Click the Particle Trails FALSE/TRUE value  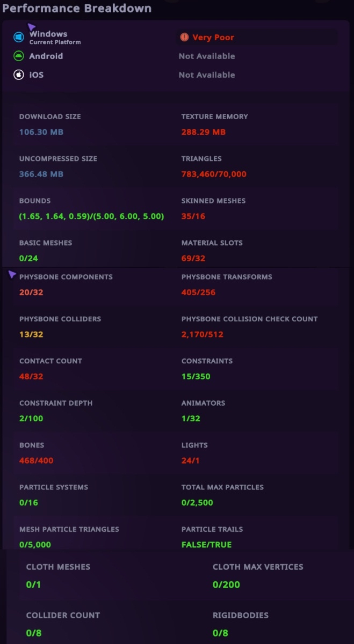206,545
